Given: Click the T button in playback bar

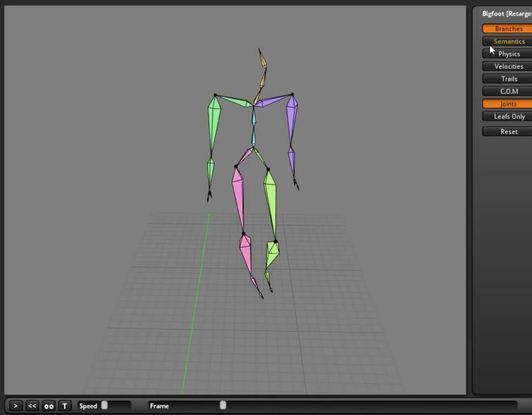Looking at the screenshot, I should [x=65, y=406].
